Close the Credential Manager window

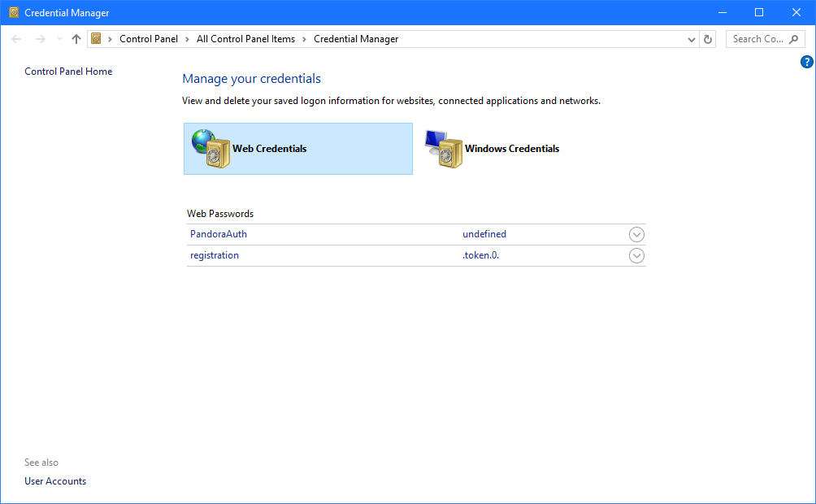coord(796,12)
